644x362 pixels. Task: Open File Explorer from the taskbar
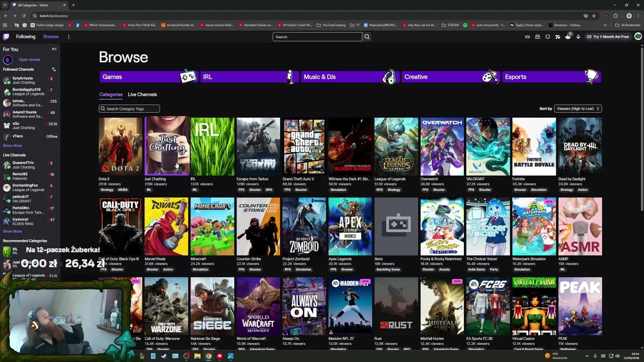pos(197,356)
